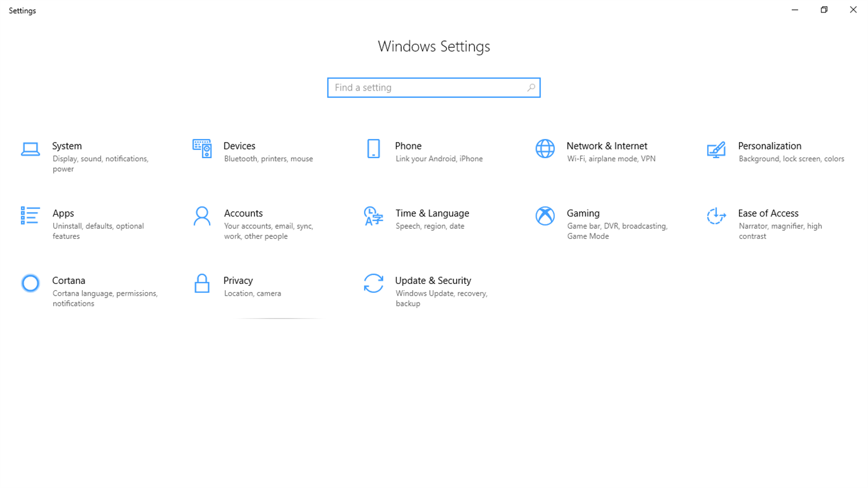Image resolution: width=868 pixels, height=488 pixels.
Task: Click the Devices printer icon
Action: pos(202,149)
